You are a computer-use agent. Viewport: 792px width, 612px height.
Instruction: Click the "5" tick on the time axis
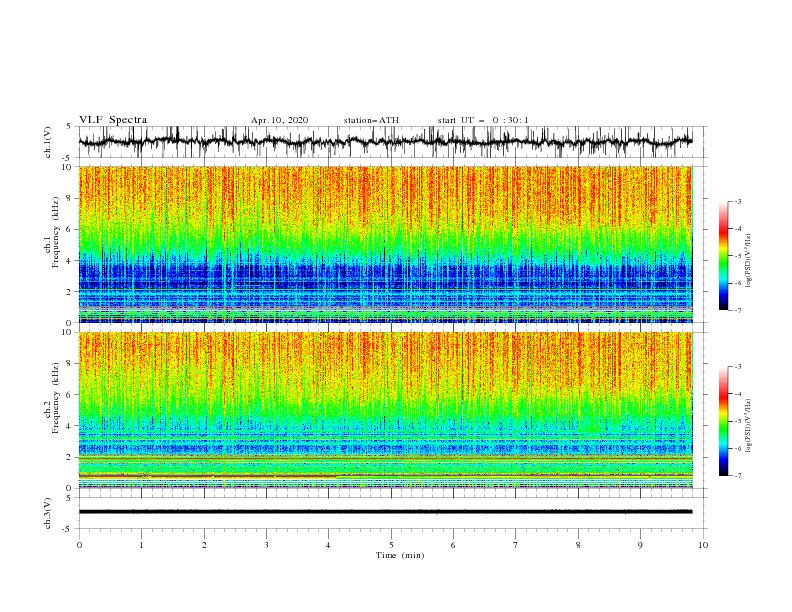(x=391, y=545)
